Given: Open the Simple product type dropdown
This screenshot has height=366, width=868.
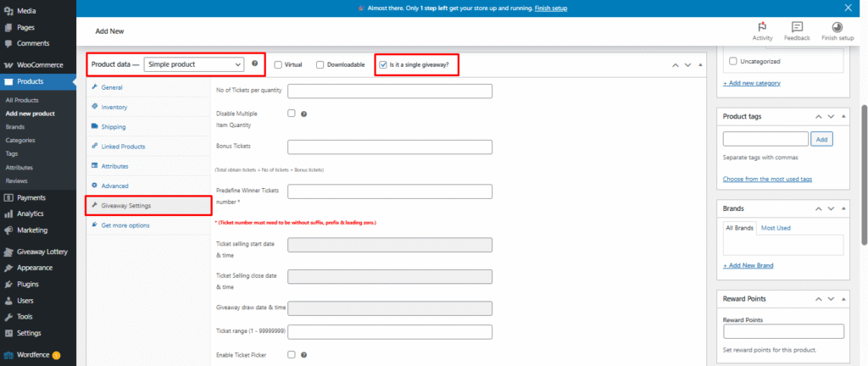Looking at the screenshot, I should point(194,64).
